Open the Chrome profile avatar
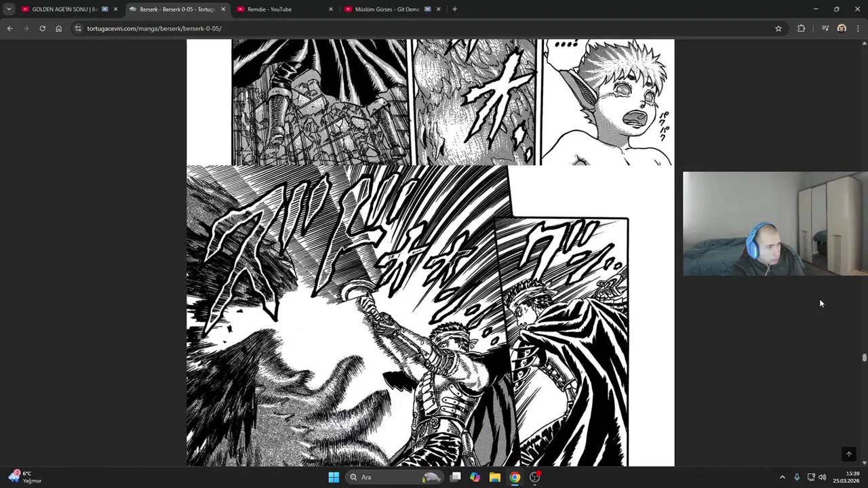Screen dimensions: 868x488 842,28
